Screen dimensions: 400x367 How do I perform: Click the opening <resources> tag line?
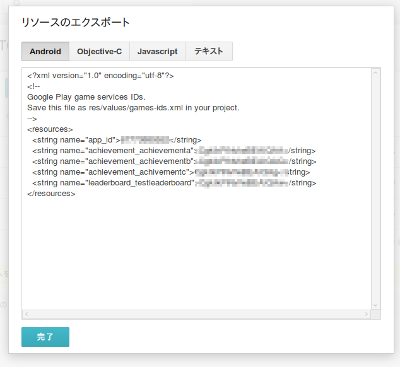click(50, 129)
